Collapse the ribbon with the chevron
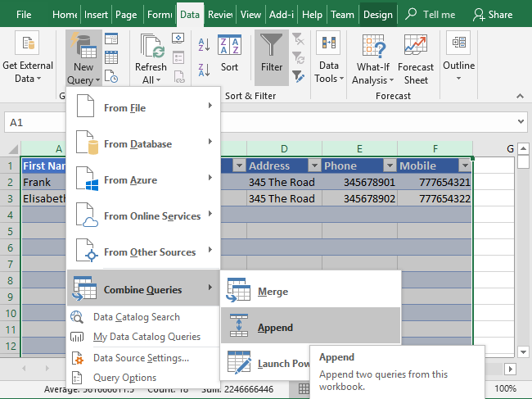Screen dimensions: 532x399 520,96
